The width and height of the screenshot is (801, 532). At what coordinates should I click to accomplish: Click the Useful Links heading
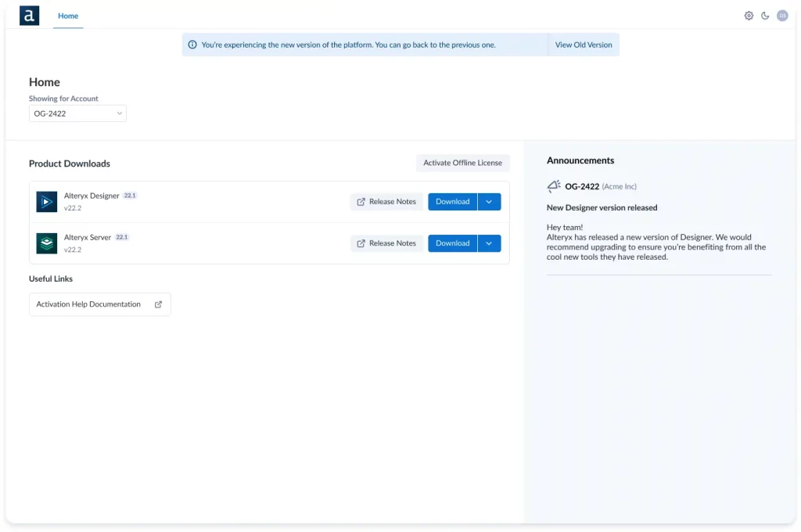click(x=51, y=279)
